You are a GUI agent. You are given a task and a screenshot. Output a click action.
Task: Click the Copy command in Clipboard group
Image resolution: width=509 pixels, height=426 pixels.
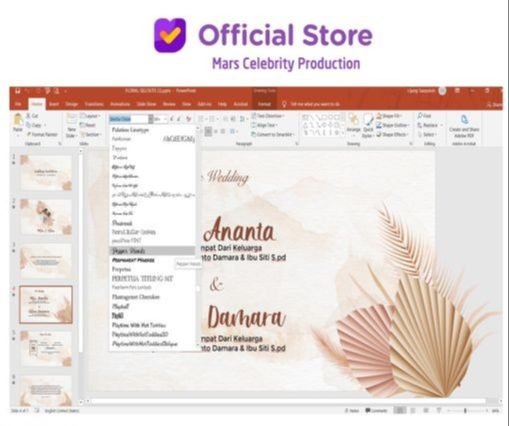[x=33, y=125]
